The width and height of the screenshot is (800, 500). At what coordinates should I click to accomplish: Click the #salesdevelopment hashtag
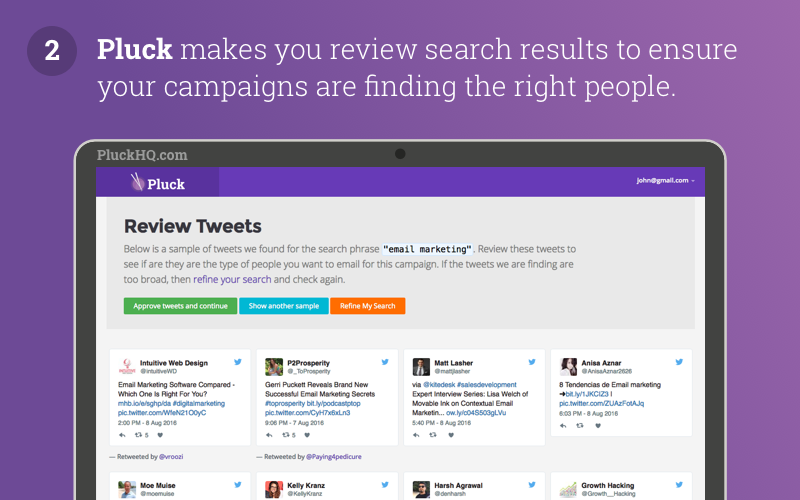[487, 385]
